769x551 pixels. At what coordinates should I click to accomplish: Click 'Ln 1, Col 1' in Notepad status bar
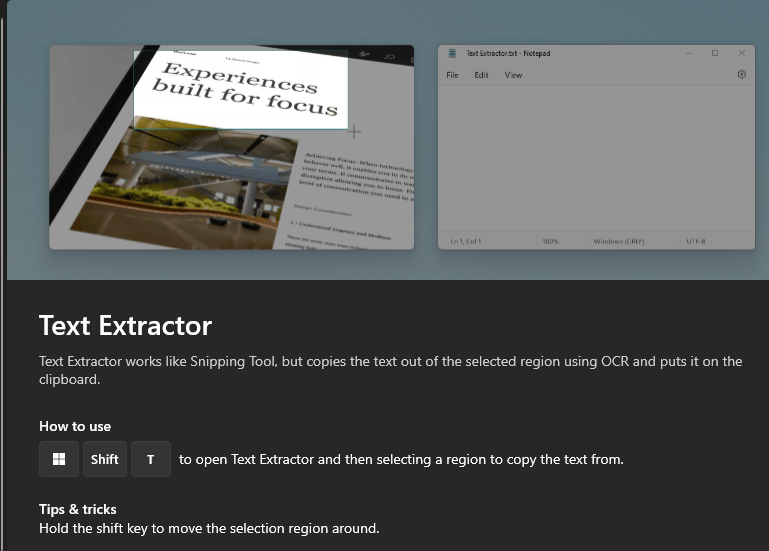[x=465, y=241]
